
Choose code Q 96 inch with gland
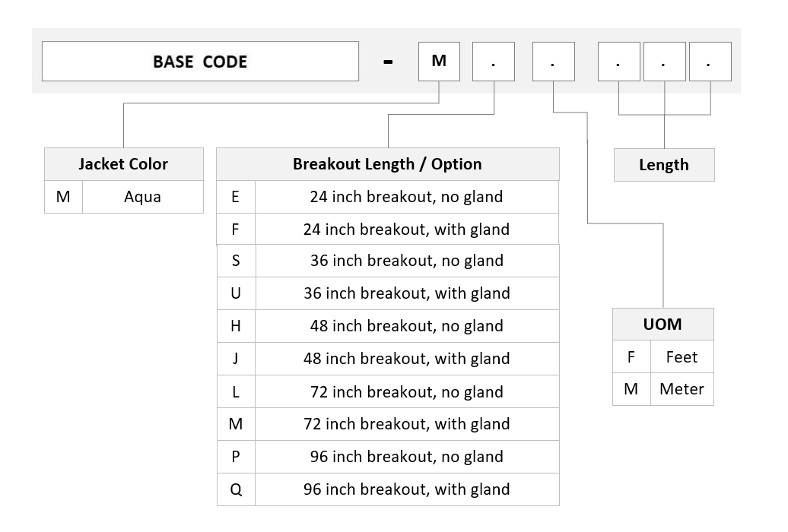[x=388, y=489]
